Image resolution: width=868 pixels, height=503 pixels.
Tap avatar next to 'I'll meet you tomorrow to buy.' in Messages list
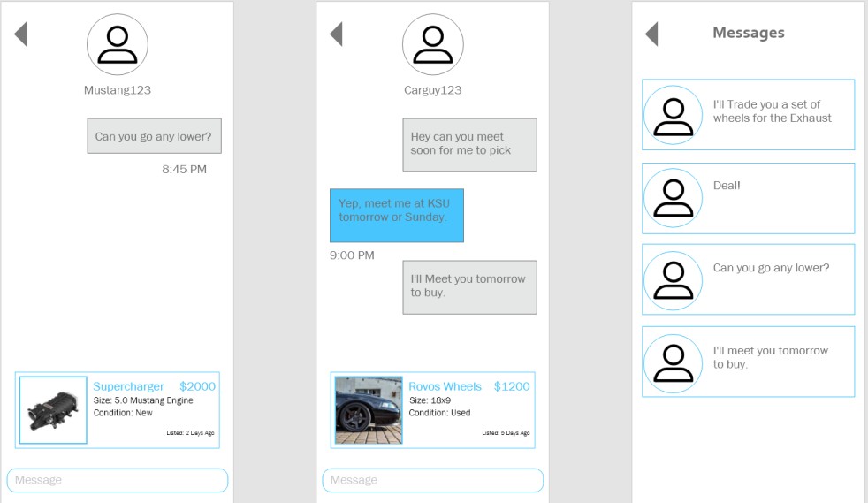coord(674,363)
